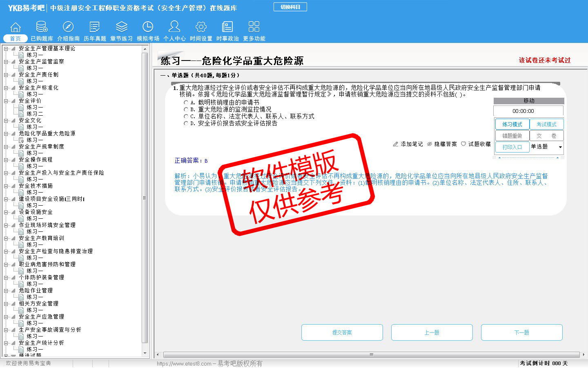The image size is (588, 368).
Task: Select answer option A 载明核销理由的申请书
Action: 186,103
